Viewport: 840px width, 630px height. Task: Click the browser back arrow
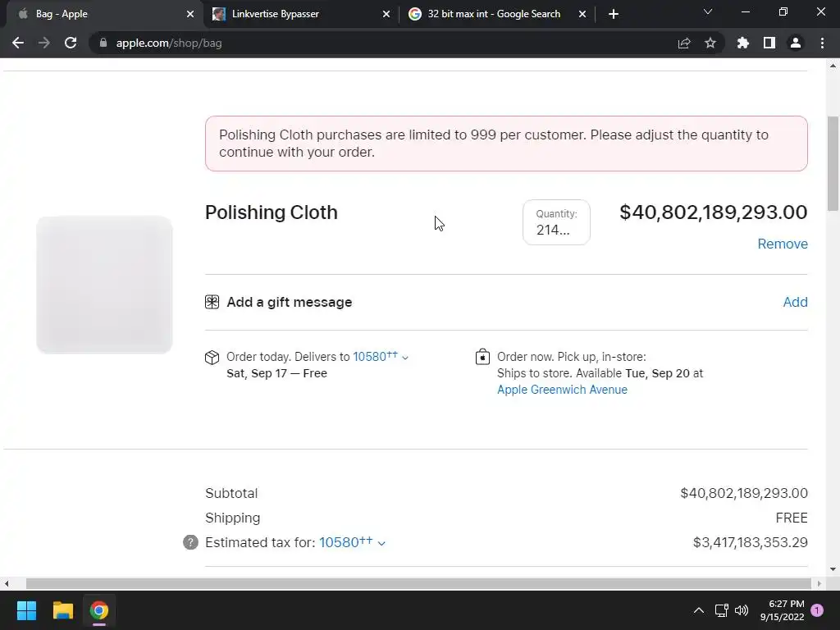point(18,43)
